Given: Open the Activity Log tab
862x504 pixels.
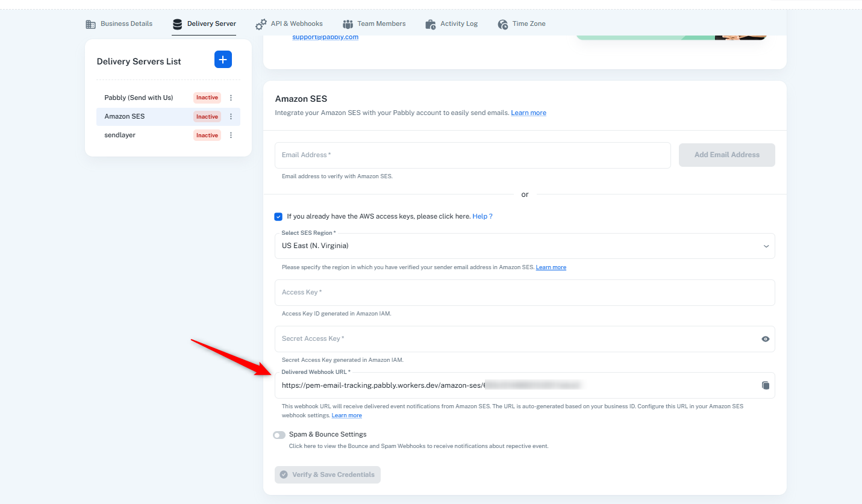Looking at the screenshot, I should pos(458,24).
